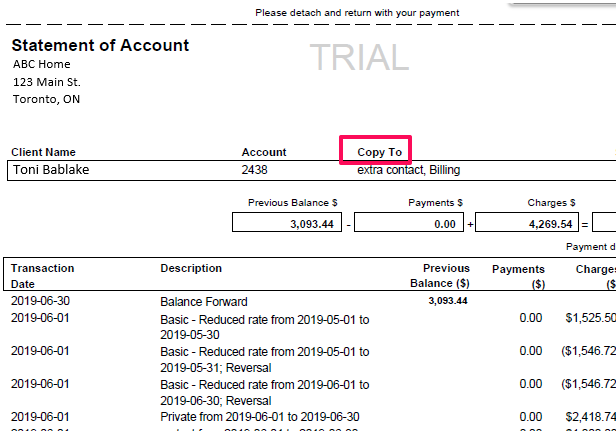Click the Previous Balance ($) column header

pyautogui.click(x=445, y=276)
